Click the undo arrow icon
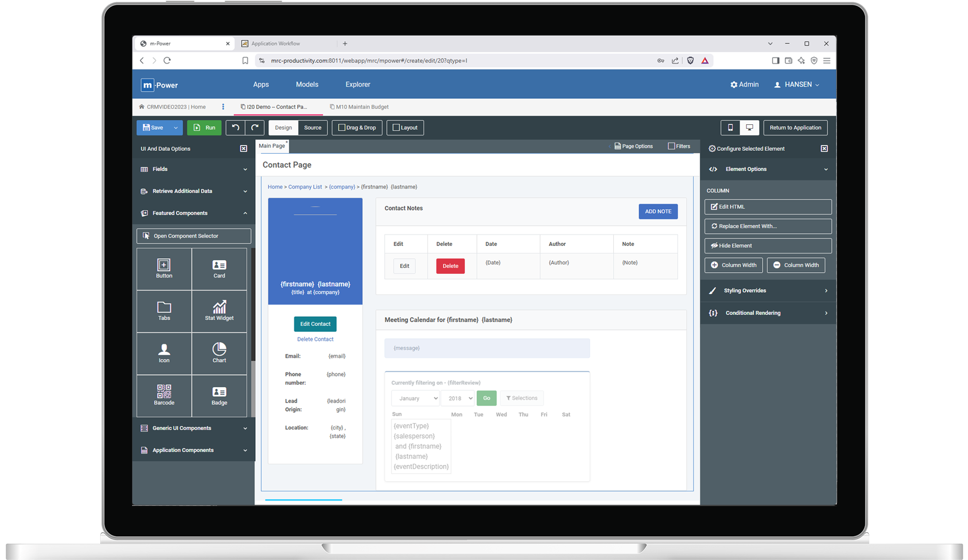 click(x=236, y=128)
